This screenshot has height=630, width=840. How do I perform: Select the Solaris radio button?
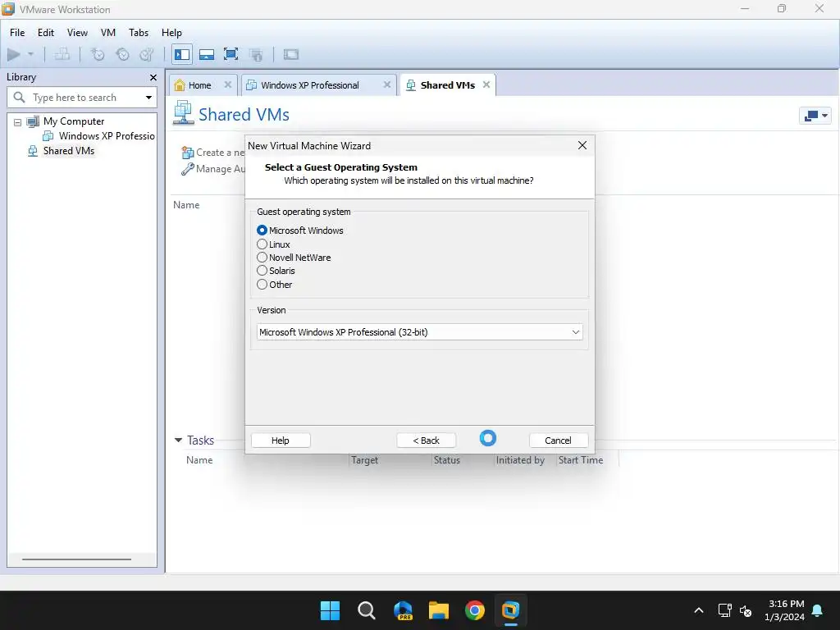pyautogui.click(x=262, y=271)
